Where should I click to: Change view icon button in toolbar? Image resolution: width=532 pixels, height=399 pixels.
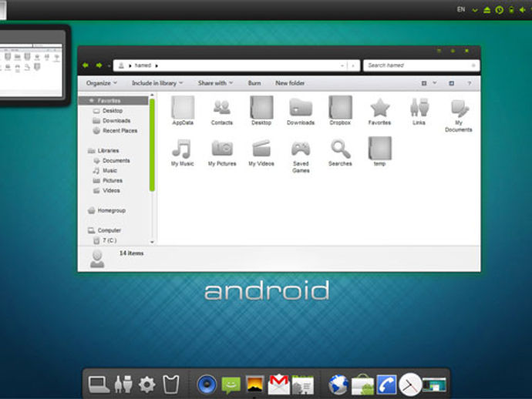click(x=424, y=83)
